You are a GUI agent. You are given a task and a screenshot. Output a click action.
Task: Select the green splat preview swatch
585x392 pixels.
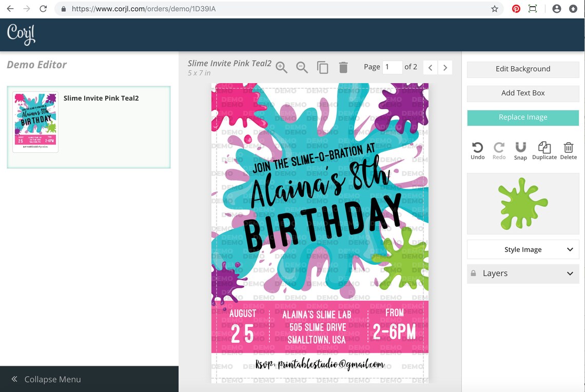(522, 203)
